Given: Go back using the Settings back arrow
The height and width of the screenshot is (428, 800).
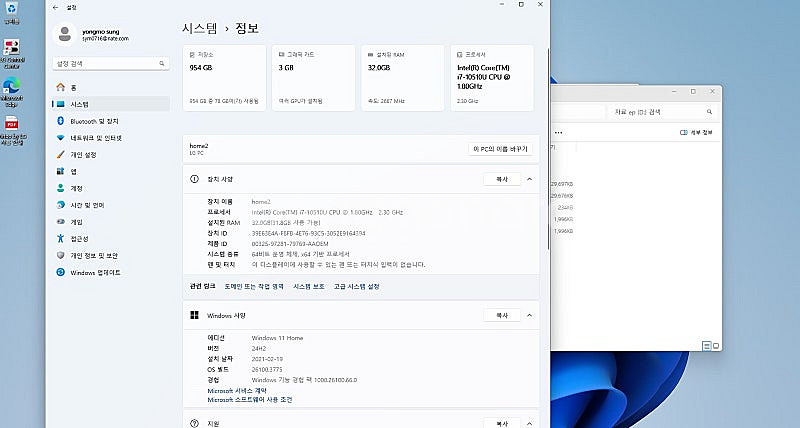Looking at the screenshot, I should (56, 8).
